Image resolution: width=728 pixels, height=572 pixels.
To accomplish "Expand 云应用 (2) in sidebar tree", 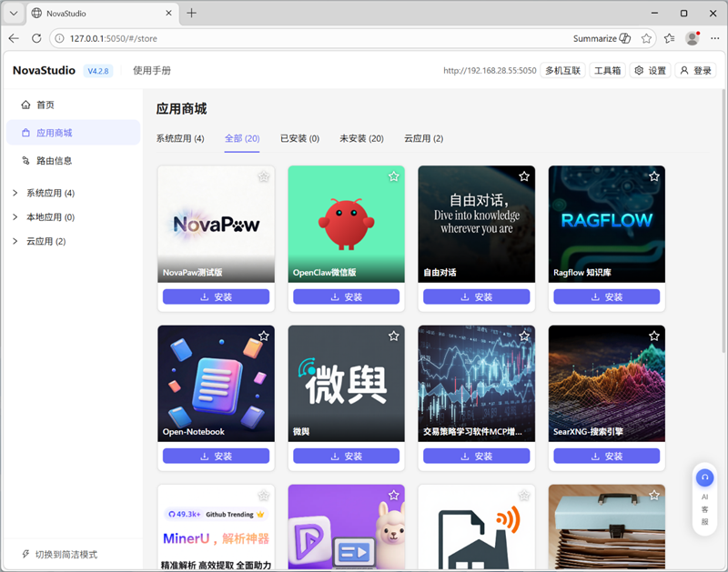I will pyautogui.click(x=15, y=241).
